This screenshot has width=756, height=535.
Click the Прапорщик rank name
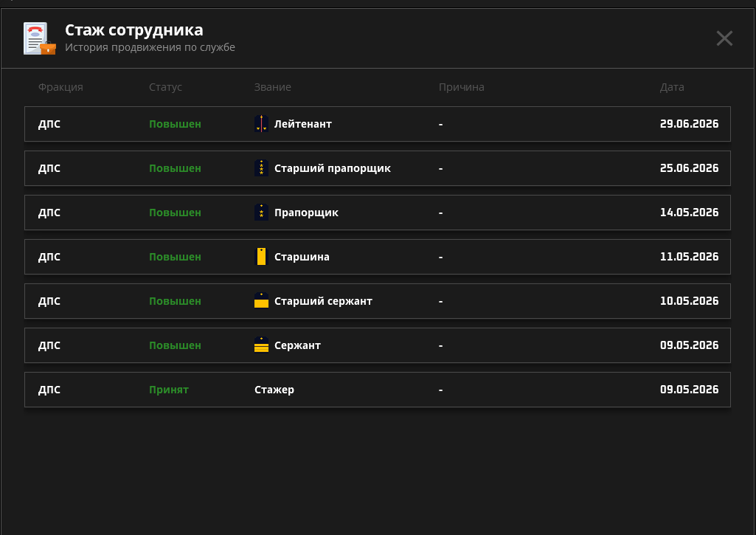(x=306, y=213)
